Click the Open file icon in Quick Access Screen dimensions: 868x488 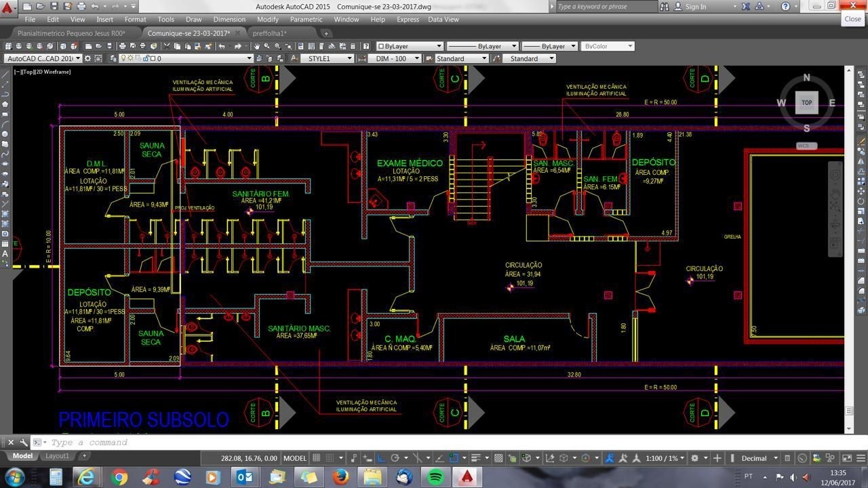[41, 6]
